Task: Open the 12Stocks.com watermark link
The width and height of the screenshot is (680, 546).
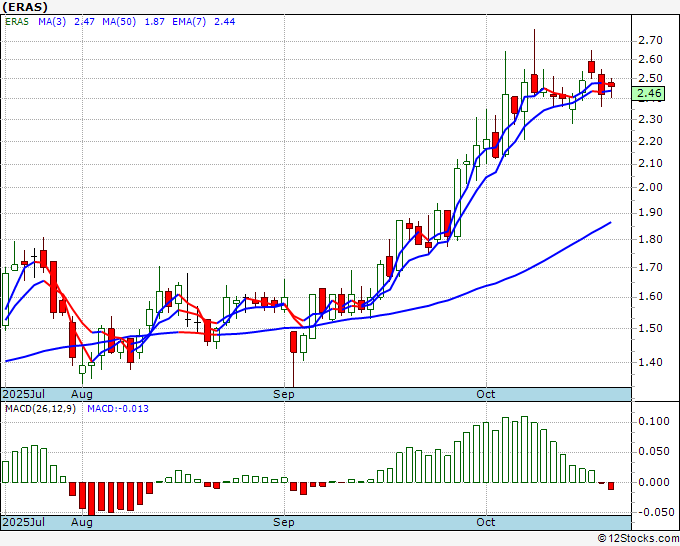Action: (x=637, y=539)
